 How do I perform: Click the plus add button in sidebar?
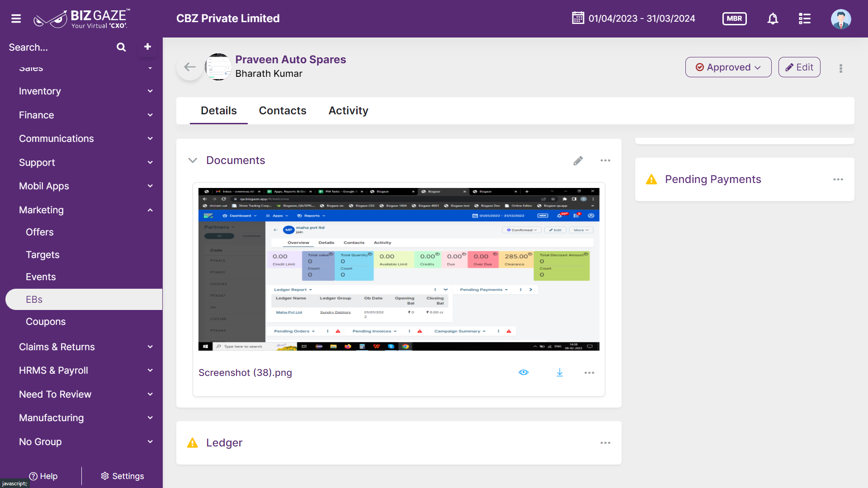pos(147,47)
